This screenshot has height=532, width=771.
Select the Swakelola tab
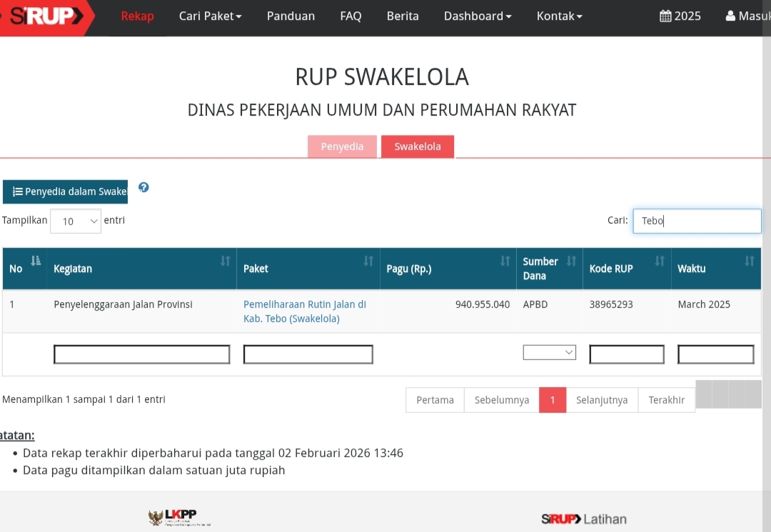(418, 146)
